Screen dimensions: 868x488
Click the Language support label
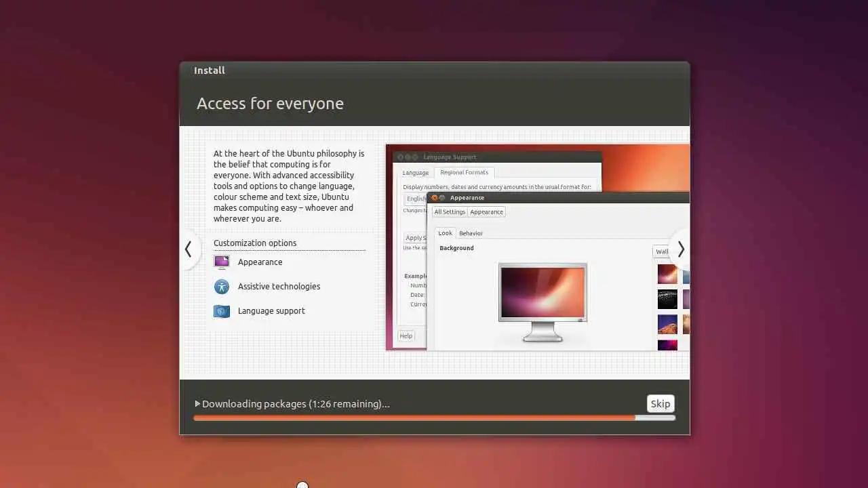pos(271,311)
